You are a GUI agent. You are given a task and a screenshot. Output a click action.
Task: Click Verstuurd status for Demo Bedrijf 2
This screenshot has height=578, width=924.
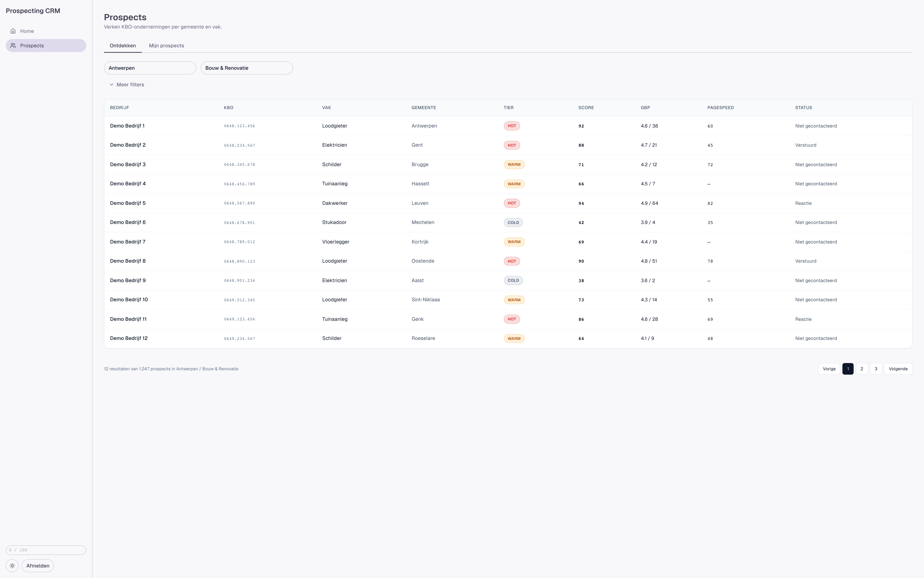click(x=806, y=145)
